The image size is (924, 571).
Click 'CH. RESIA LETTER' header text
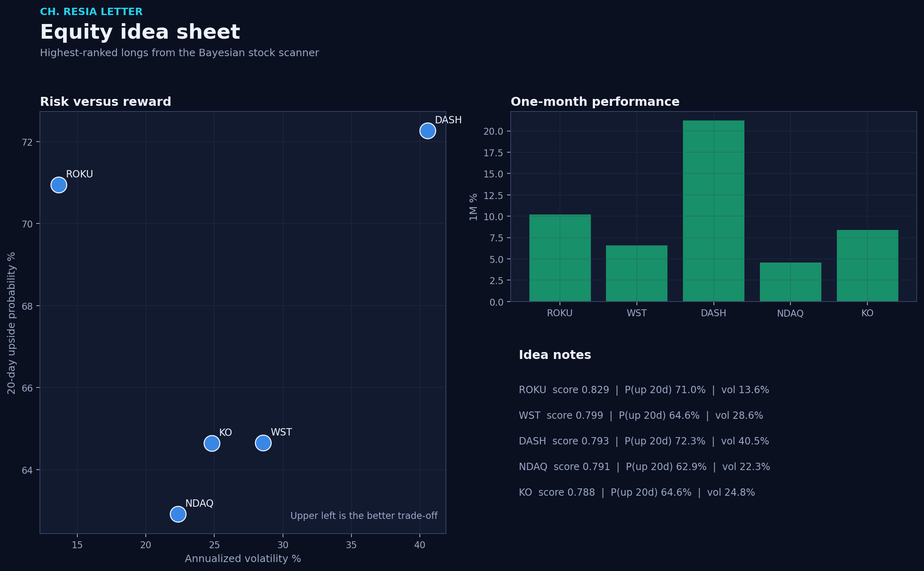pos(91,12)
